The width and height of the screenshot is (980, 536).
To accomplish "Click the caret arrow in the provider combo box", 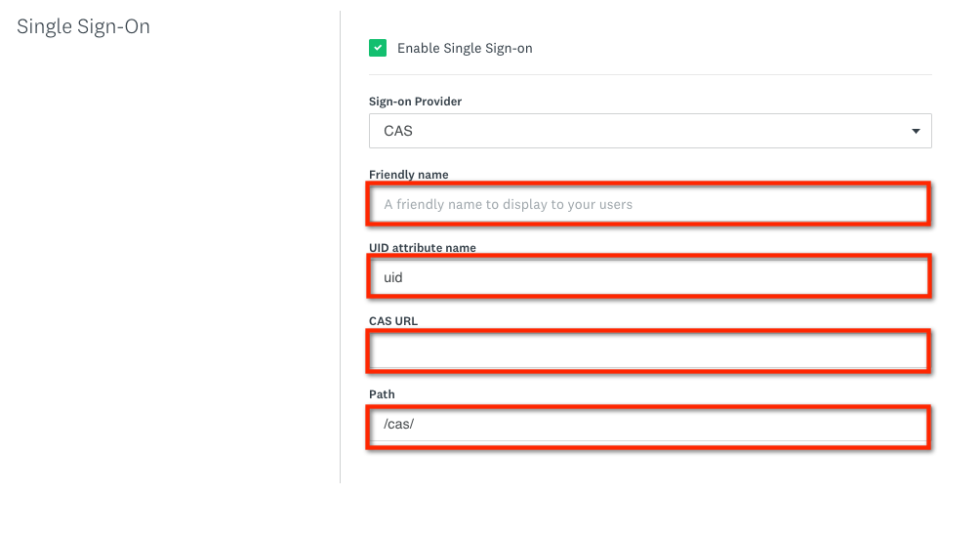I will pyautogui.click(x=915, y=131).
